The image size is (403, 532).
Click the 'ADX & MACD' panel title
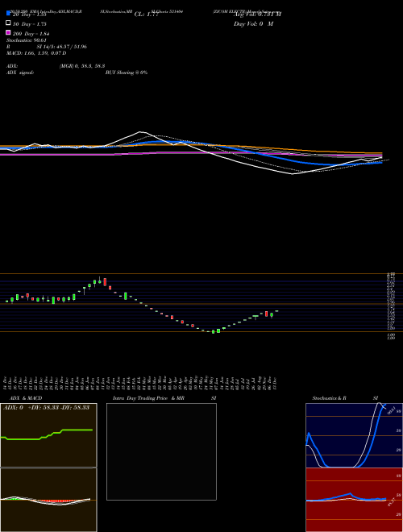coord(26,398)
